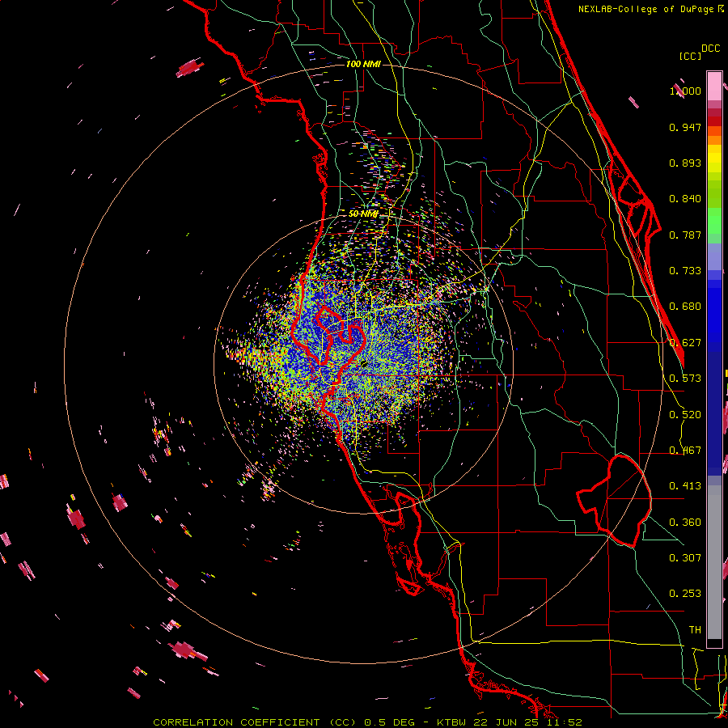Click the [CC] label above the color scale
Screen dimensions: 728x728
click(690, 56)
